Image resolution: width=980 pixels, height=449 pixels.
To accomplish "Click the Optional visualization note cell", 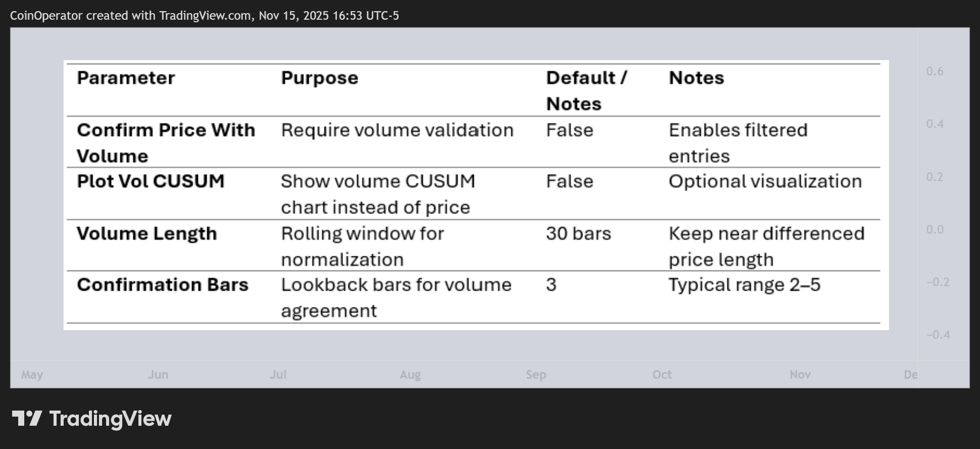I will (765, 181).
